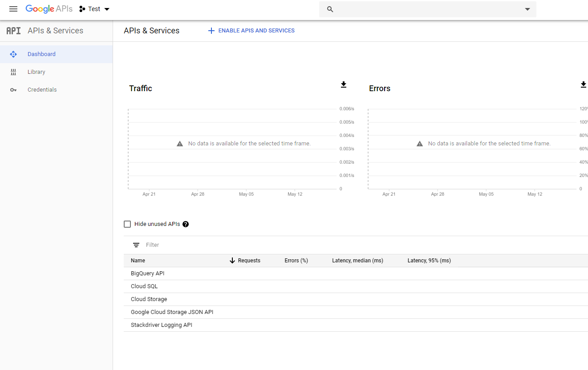Click the APIs & Services sidebar header text
This screenshot has width=588, height=370.
(x=55, y=31)
